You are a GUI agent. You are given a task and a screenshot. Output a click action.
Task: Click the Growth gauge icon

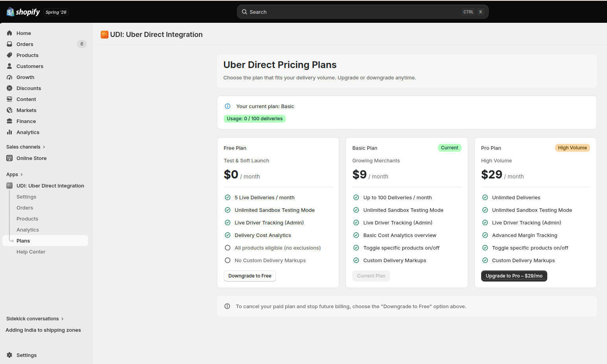click(9, 77)
